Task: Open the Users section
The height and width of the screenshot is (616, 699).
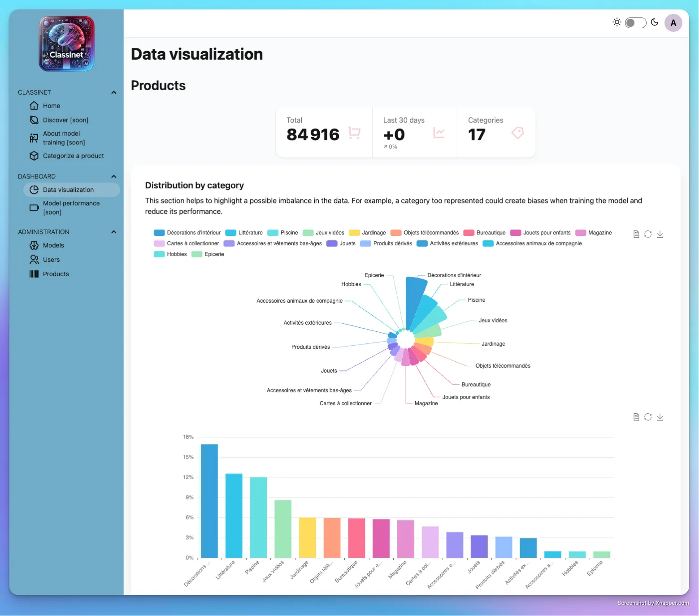Action: pyautogui.click(x=51, y=260)
